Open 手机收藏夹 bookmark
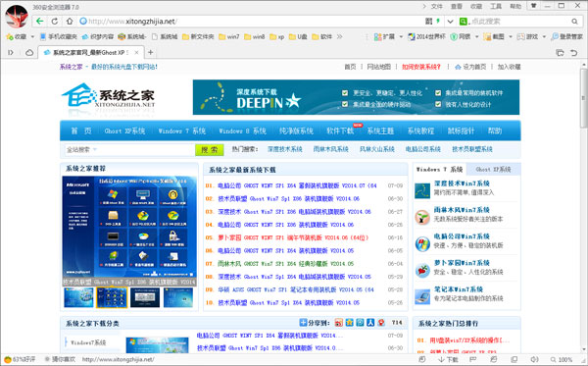Screen dimensions: 588x366 coord(58,36)
